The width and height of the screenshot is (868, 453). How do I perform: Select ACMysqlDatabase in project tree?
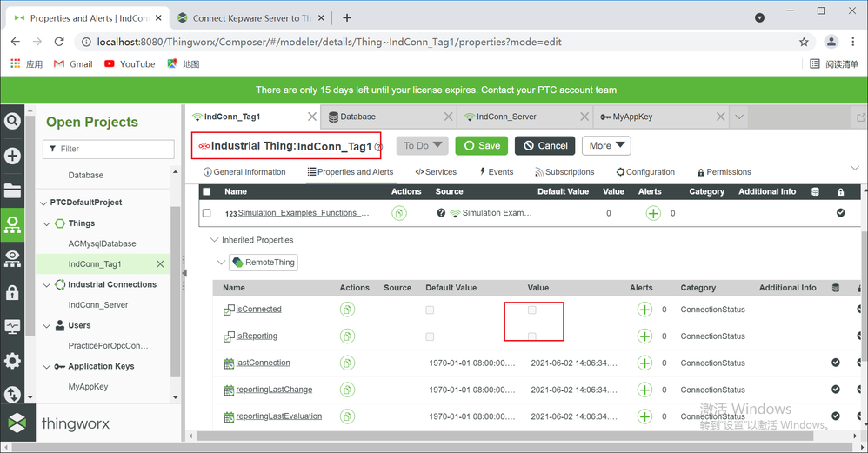click(x=103, y=244)
